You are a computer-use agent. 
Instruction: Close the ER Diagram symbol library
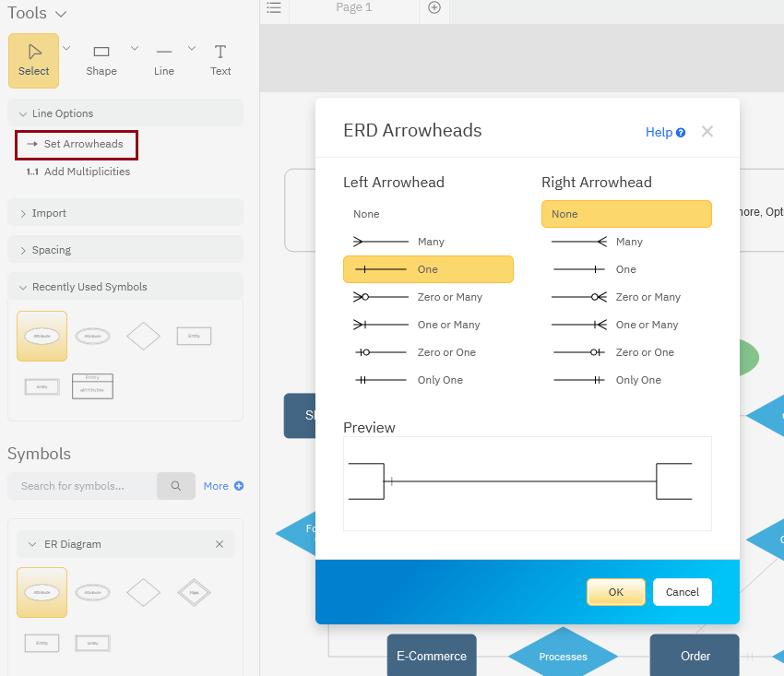pos(220,544)
